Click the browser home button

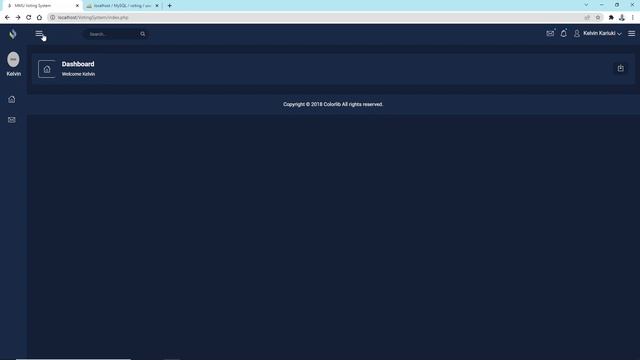click(39, 18)
